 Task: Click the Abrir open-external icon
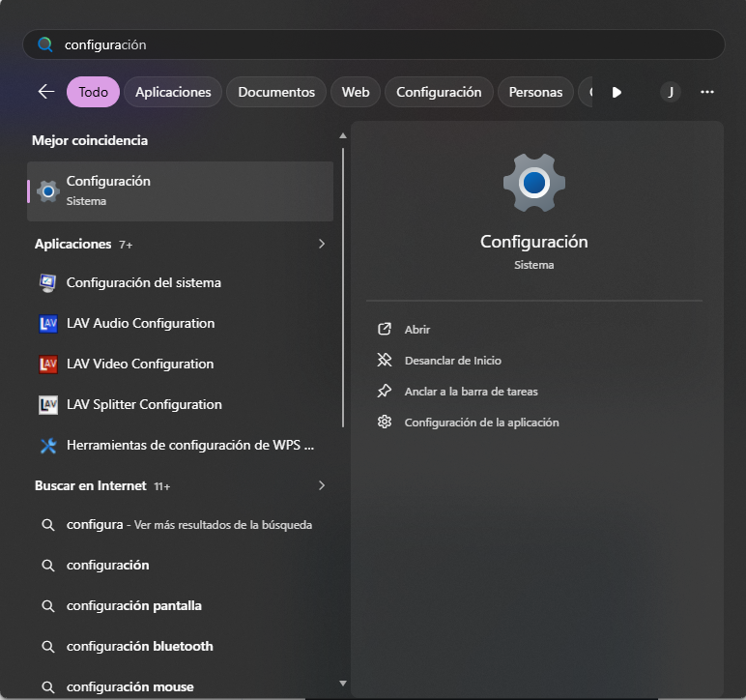[385, 329]
